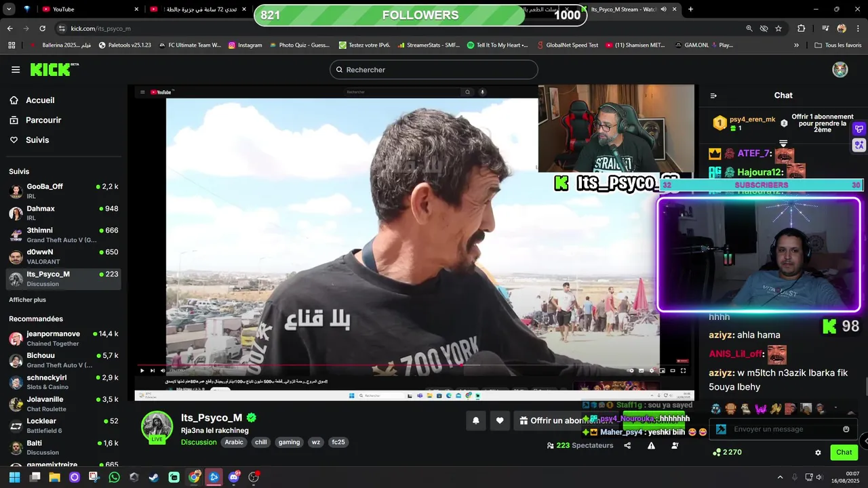Open Steam from the taskbar
This screenshot has width=868, height=488.
tap(154, 477)
